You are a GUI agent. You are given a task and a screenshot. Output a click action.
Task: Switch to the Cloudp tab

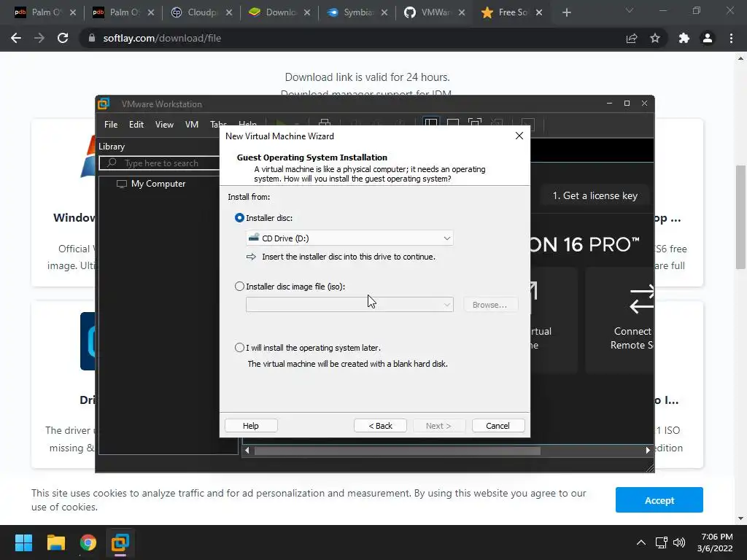click(201, 12)
